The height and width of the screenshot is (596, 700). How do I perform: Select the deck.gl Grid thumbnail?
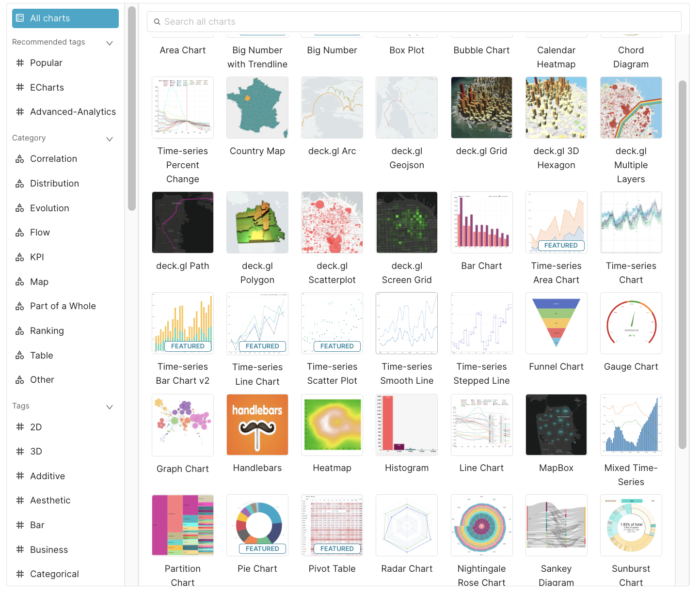pos(481,108)
